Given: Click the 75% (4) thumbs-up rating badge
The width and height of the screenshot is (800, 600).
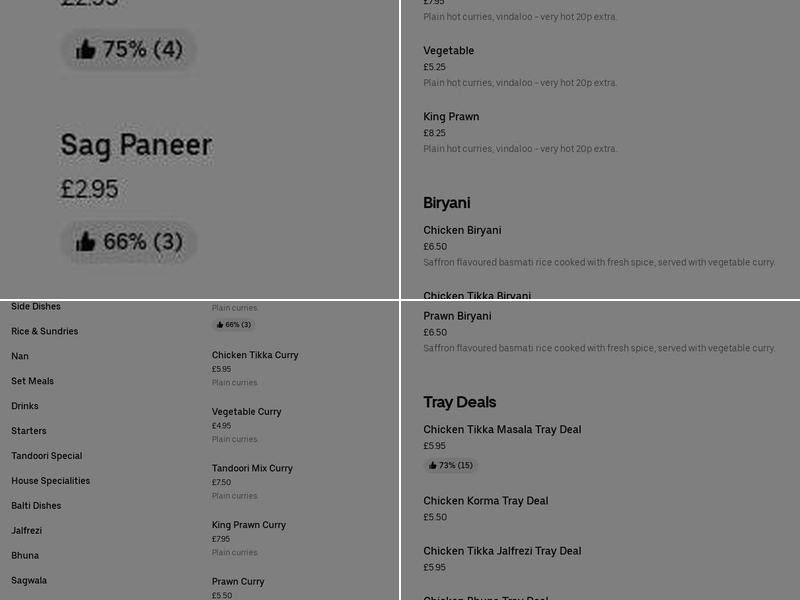Looking at the screenshot, I should tap(128, 49).
